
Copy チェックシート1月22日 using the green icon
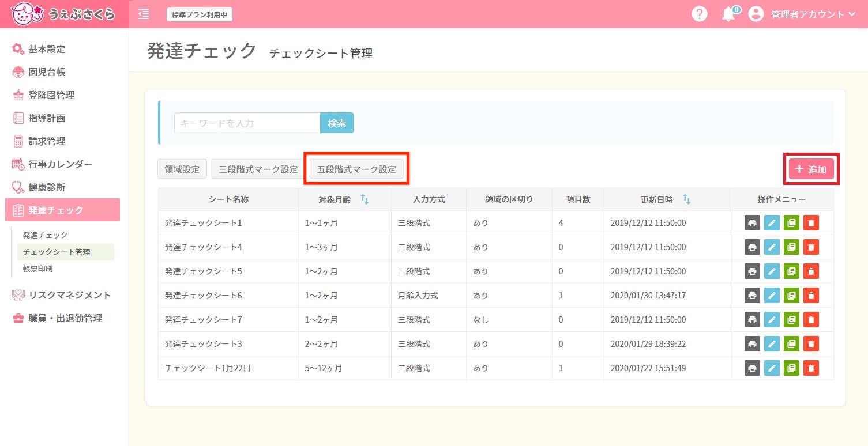[x=791, y=368]
